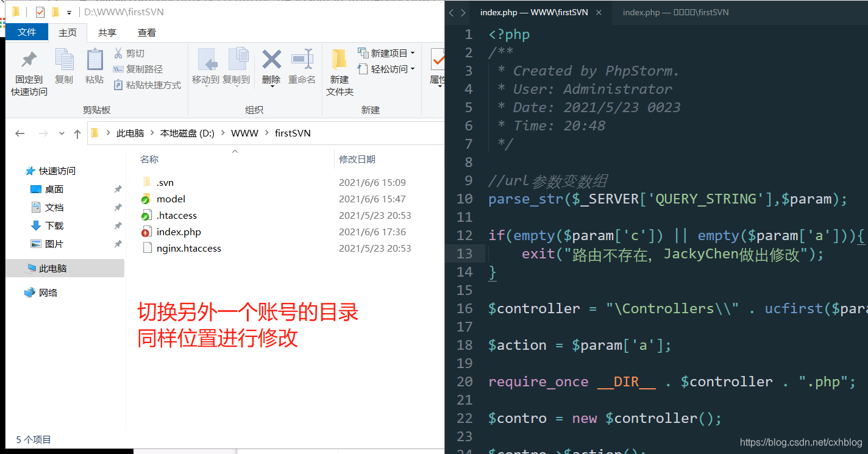This screenshot has height=454, width=868.
Task: Go forward with Explorer forward arrow
Action: [x=43, y=133]
